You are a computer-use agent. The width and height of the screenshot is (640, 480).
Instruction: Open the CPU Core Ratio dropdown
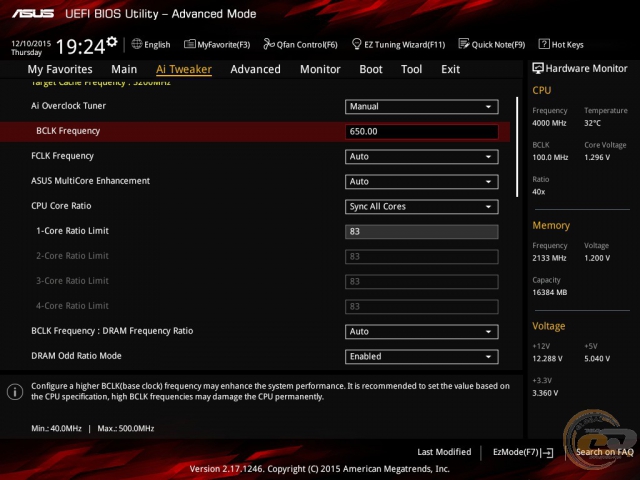pyautogui.click(x=421, y=207)
